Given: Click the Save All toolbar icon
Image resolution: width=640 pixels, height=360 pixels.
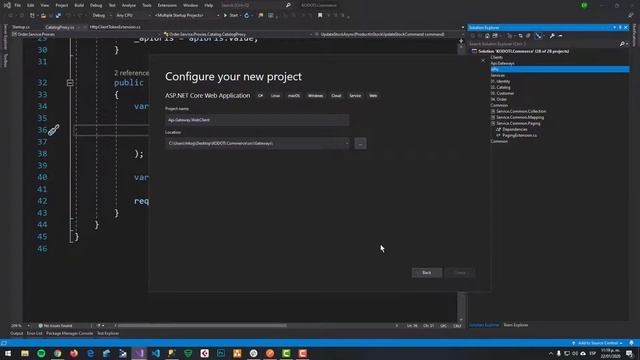Looking at the screenshot, I should pos(58,16).
